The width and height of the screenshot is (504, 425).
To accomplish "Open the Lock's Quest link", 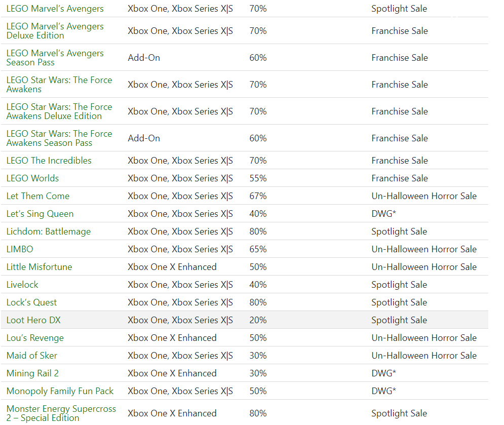I will coord(31,302).
